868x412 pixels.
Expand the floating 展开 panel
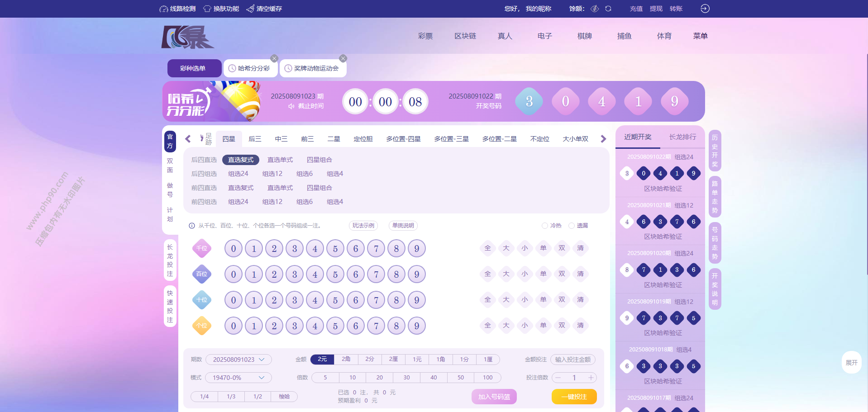point(851,363)
